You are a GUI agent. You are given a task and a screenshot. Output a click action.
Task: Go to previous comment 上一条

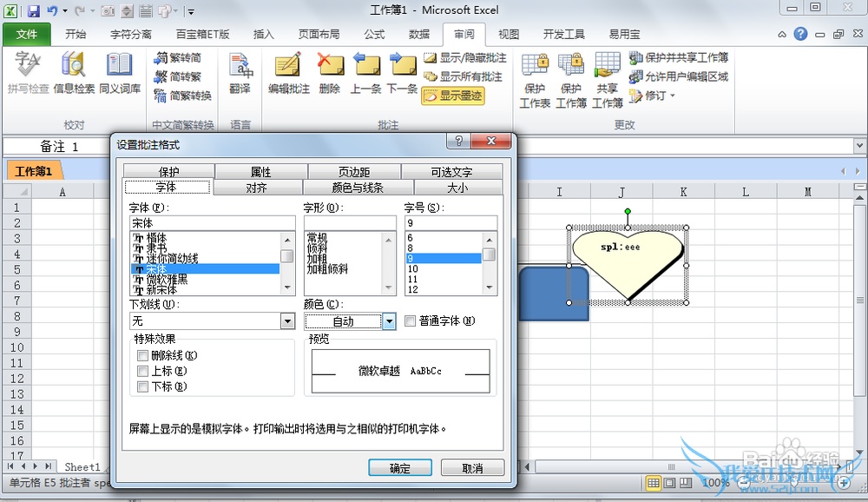tap(366, 73)
